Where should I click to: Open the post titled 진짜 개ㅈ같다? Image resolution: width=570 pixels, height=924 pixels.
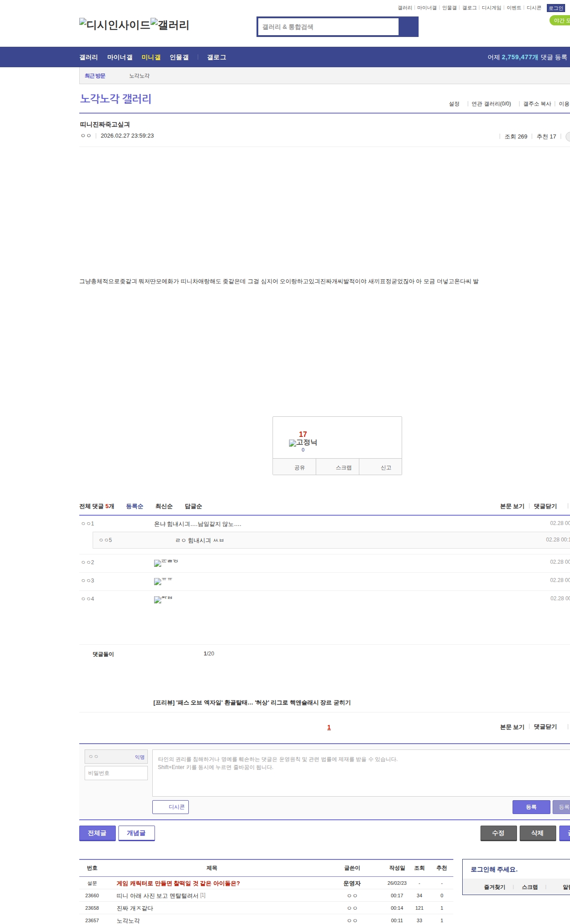pos(135,908)
